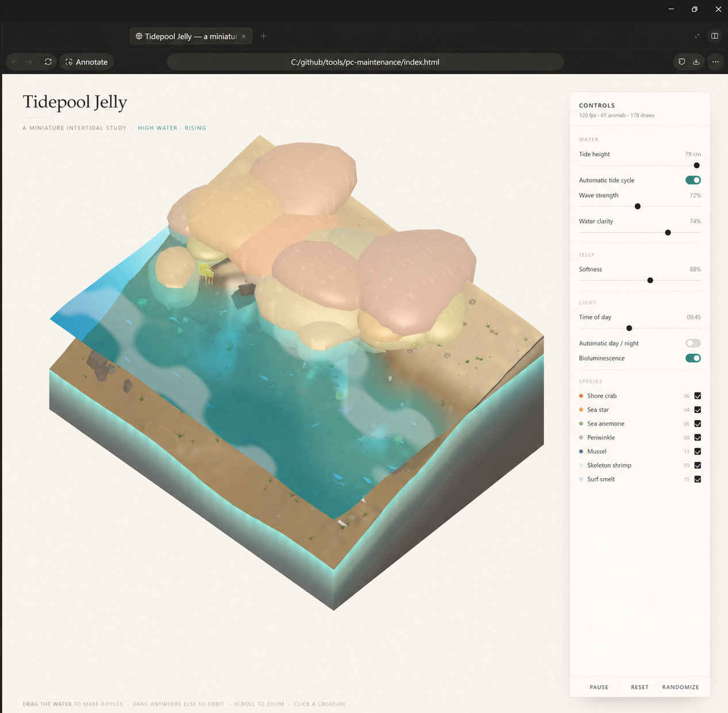Screen dimensions: 728x713
Task: Click the "09:45" time of day value
Action: click(694, 317)
